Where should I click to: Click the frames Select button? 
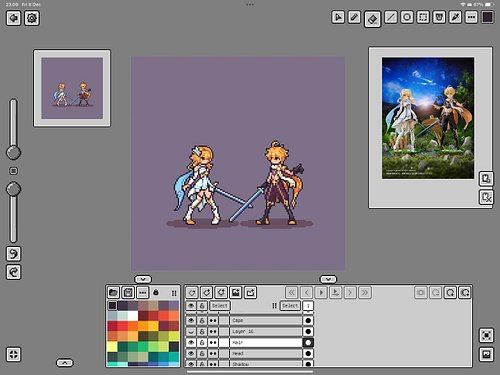click(290, 306)
